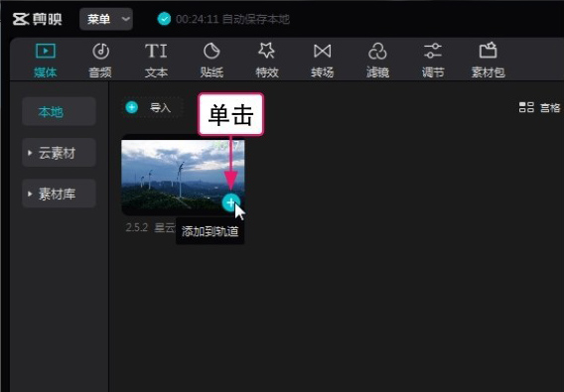Select the wind turbine video thumbnail

click(183, 178)
